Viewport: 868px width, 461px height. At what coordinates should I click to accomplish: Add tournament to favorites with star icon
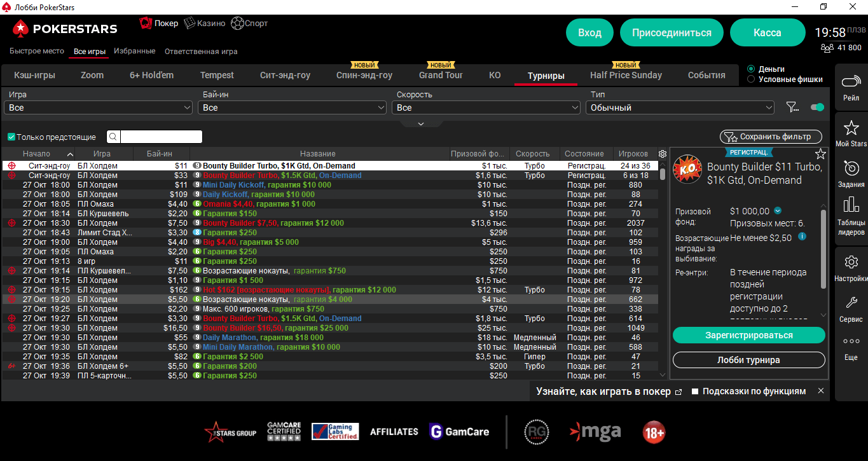point(820,154)
